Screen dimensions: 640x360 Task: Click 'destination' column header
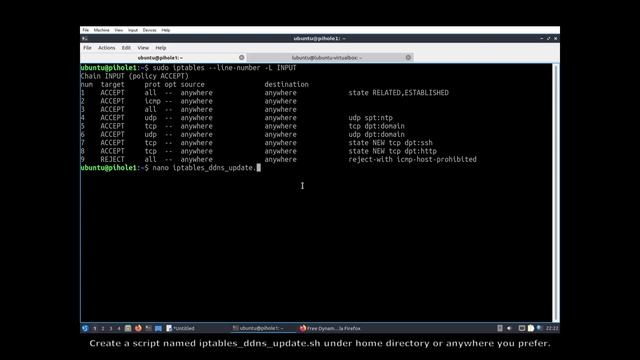[287, 84]
